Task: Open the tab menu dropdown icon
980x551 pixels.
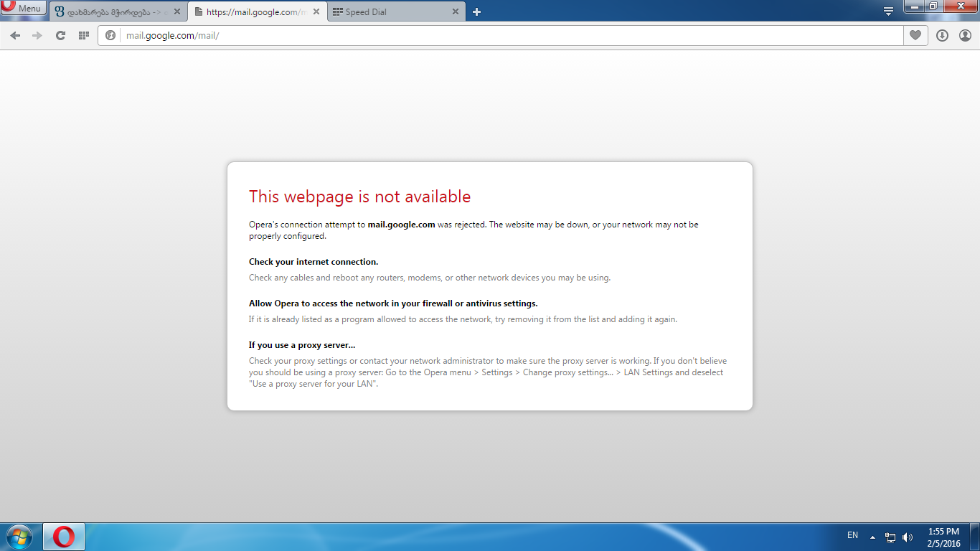Action: click(x=888, y=11)
